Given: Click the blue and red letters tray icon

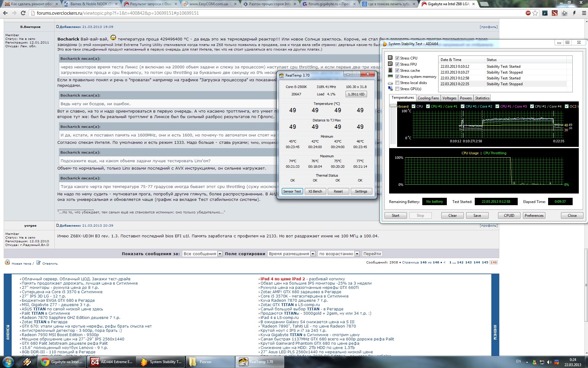Looking at the screenshot, I should click(556, 362).
